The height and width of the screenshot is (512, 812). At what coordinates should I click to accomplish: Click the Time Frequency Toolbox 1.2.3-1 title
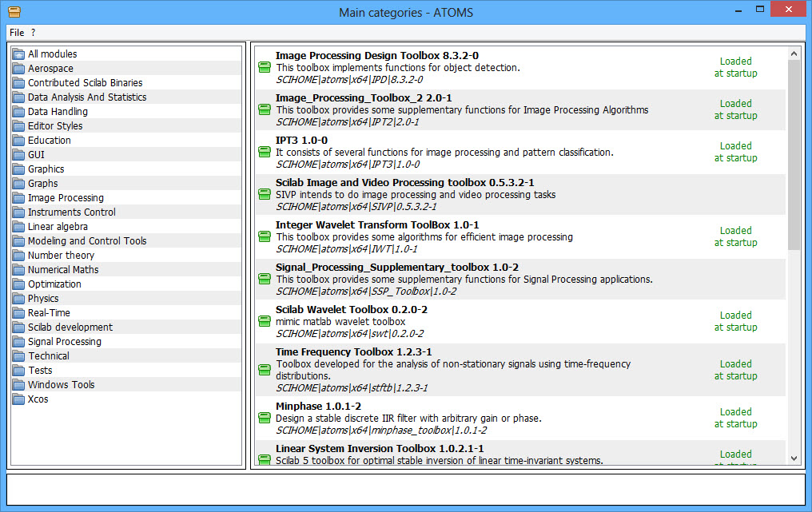354,352
